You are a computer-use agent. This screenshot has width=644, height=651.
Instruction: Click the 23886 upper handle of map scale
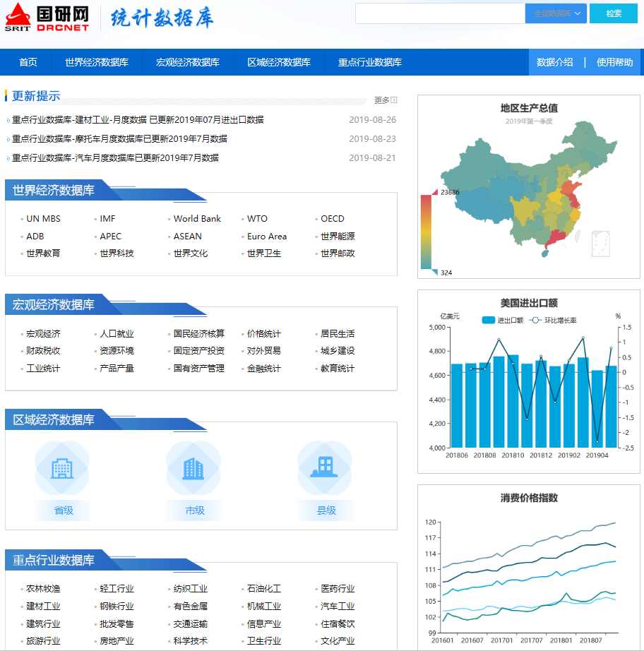click(435, 192)
